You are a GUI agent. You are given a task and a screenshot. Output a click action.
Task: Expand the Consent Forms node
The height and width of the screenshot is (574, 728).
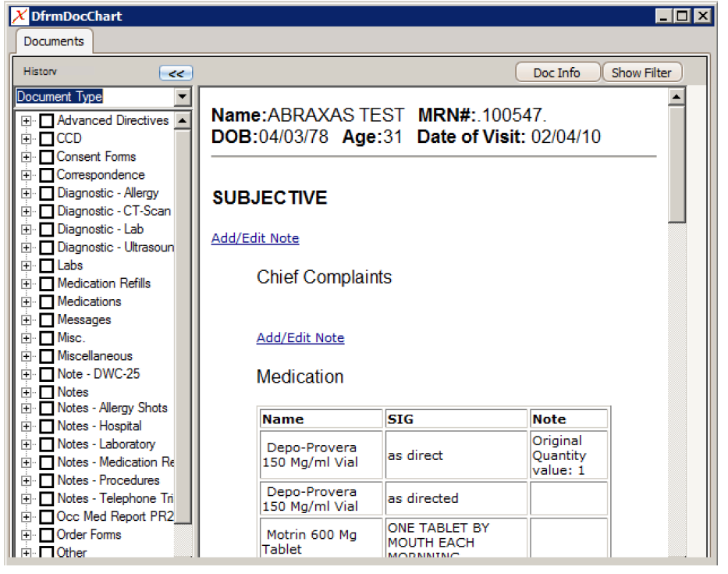[27, 157]
